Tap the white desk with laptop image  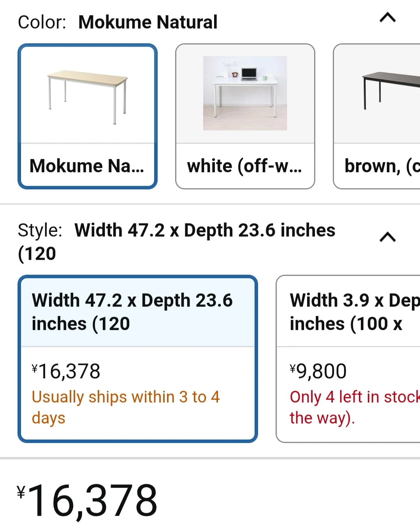pyautogui.click(x=245, y=93)
